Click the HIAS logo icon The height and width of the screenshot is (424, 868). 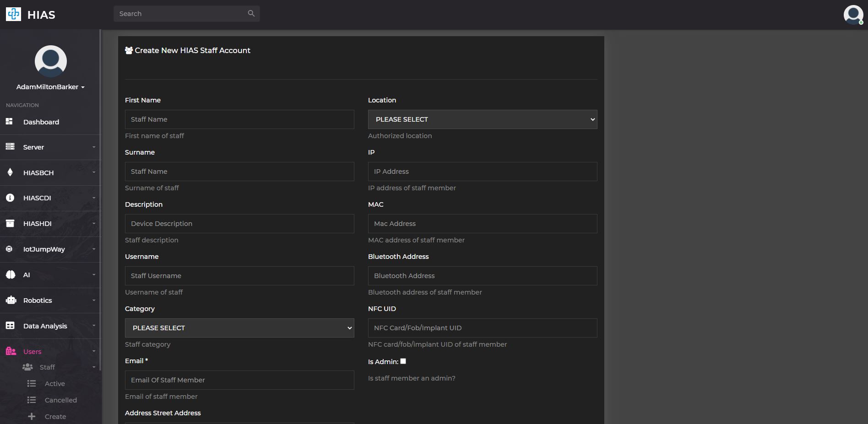tap(13, 14)
